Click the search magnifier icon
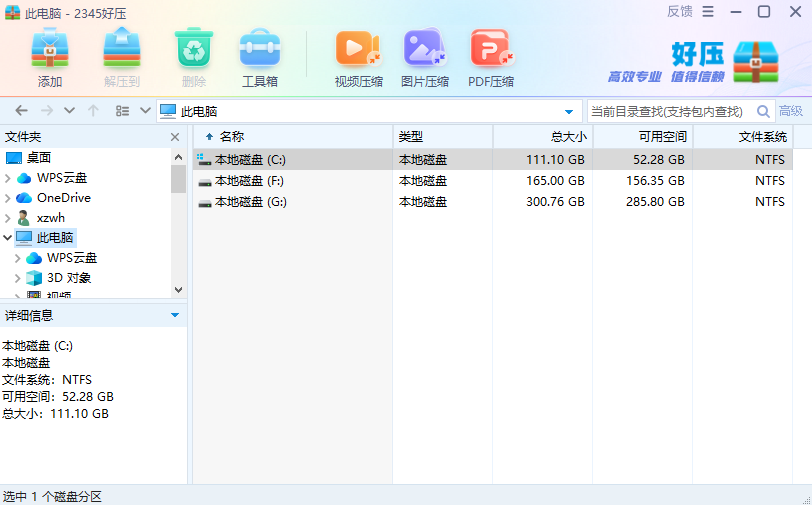The height and width of the screenshot is (505, 812). 763,111
